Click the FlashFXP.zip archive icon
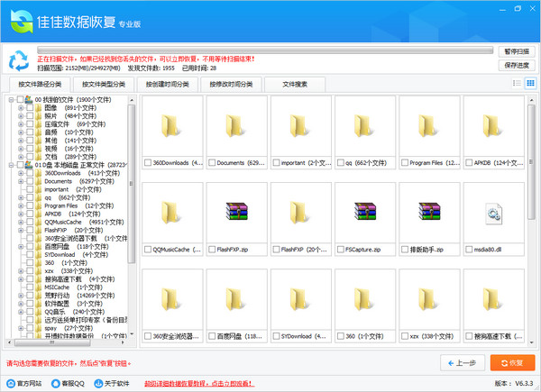Screen dimensions: 541x392 (x=237, y=213)
